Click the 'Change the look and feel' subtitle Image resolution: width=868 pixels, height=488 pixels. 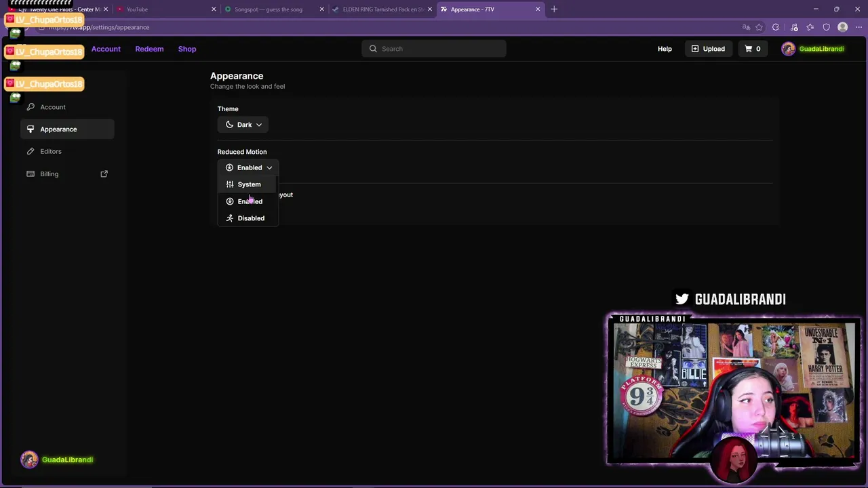coord(248,87)
